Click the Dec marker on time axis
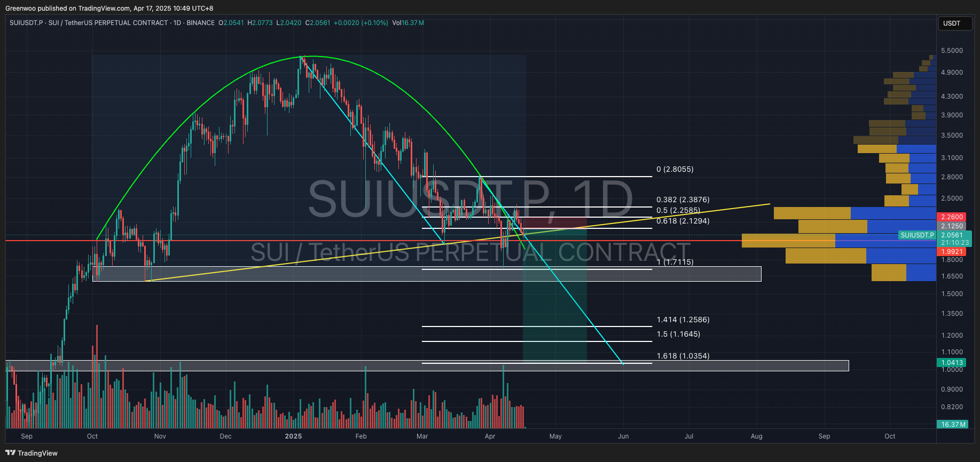Viewport: 980px width, 462px height. (225, 436)
